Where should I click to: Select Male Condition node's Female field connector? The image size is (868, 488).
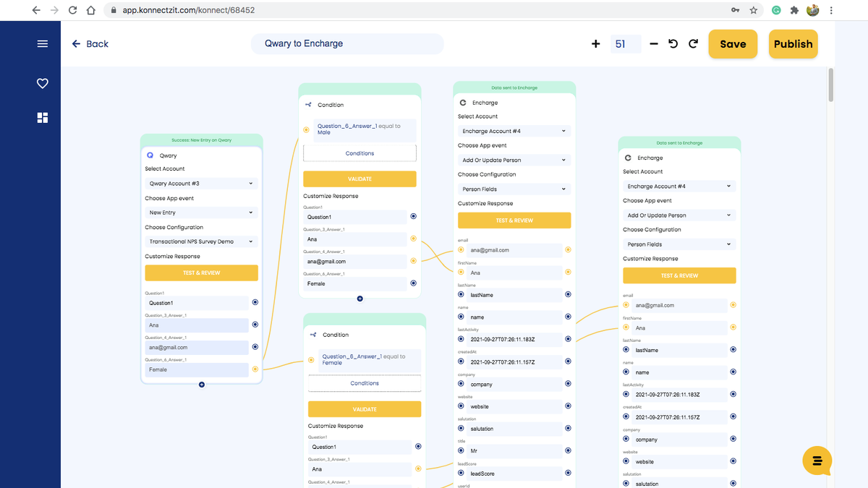click(x=414, y=283)
